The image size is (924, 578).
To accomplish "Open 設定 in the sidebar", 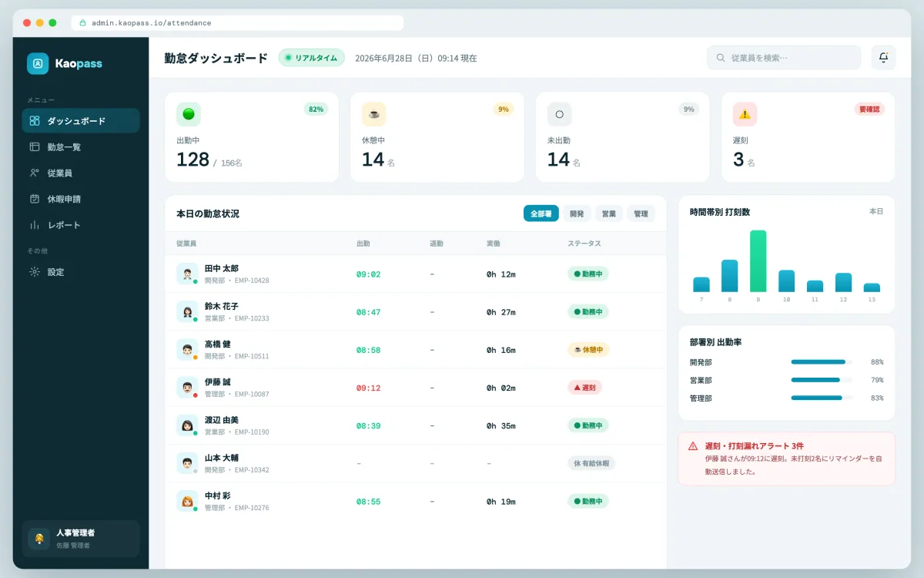I will [x=81, y=272].
